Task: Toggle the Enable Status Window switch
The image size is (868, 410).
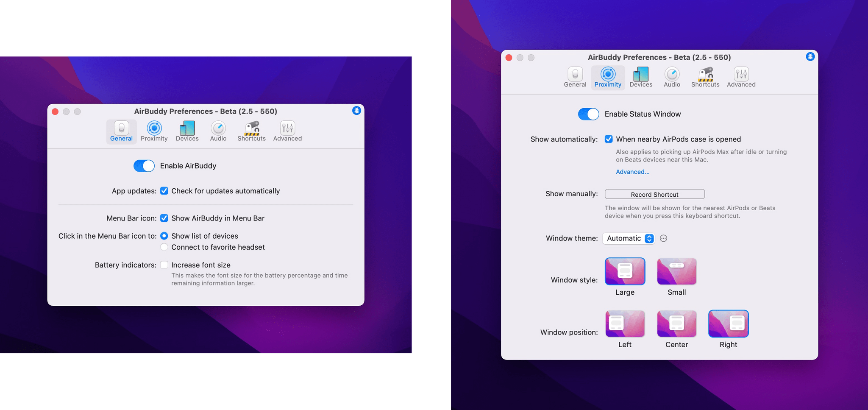Action: (589, 114)
